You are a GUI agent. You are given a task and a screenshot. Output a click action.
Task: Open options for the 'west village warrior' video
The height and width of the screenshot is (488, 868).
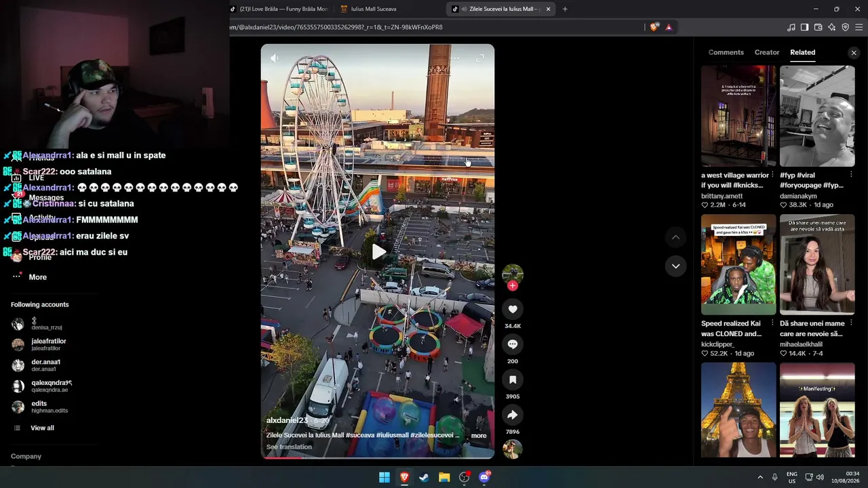pos(772,175)
